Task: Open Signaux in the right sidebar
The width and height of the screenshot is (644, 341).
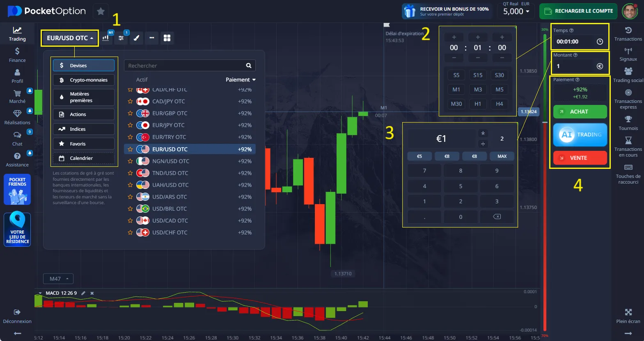Action: tap(628, 55)
